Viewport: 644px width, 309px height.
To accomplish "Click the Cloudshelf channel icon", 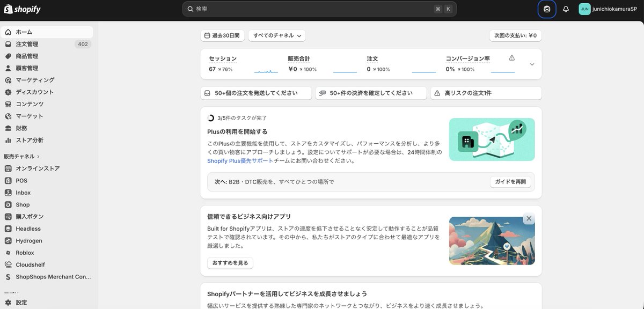I will click(x=8, y=264).
